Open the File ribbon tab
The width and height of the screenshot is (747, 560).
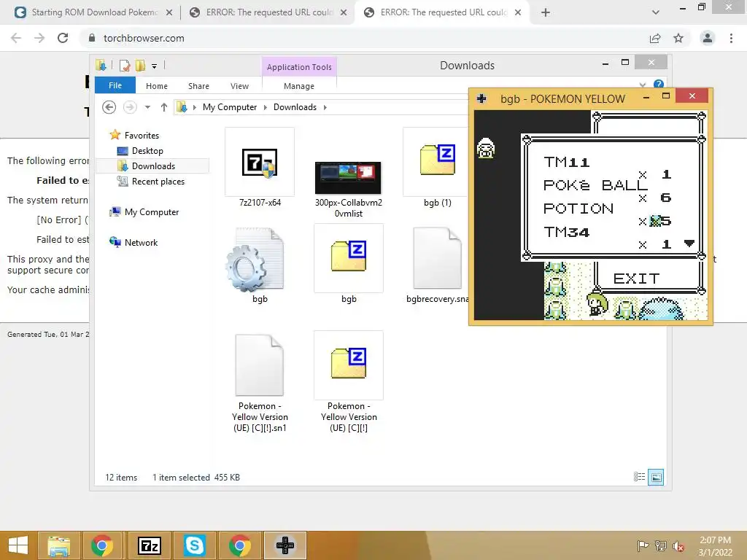[x=115, y=85]
